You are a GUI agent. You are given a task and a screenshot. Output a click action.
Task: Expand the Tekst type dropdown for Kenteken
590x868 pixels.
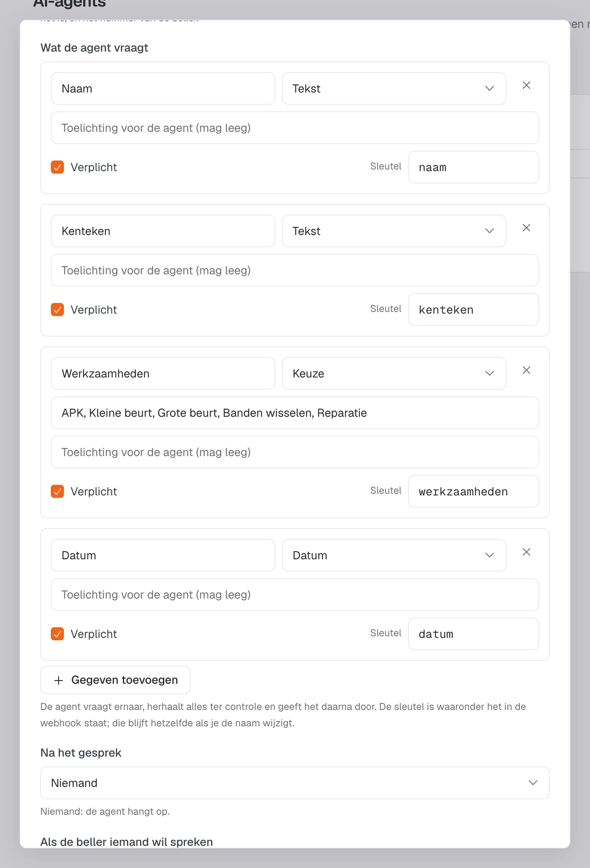click(x=394, y=231)
